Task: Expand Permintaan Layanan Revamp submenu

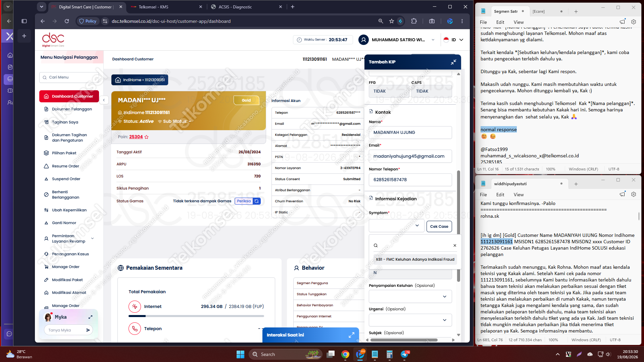Action: click(92, 239)
